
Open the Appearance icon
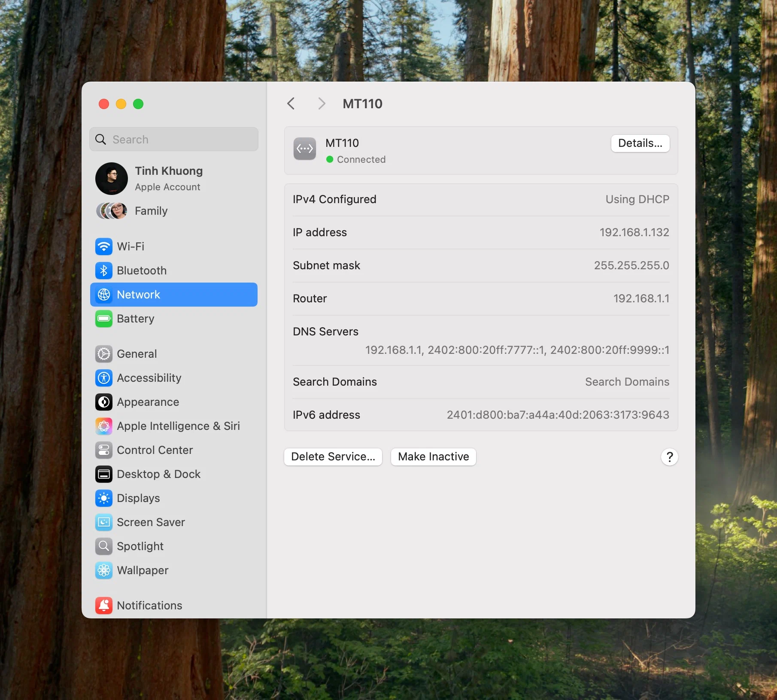pos(104,402)
